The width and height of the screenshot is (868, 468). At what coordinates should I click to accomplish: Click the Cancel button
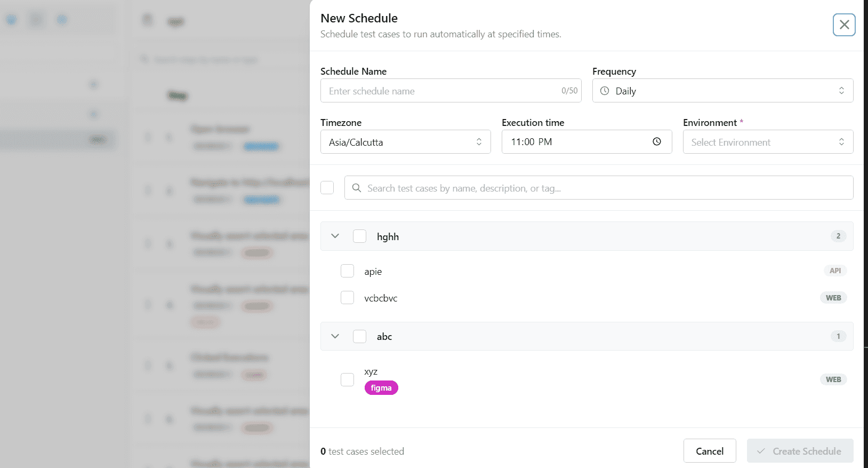[710, 451]
